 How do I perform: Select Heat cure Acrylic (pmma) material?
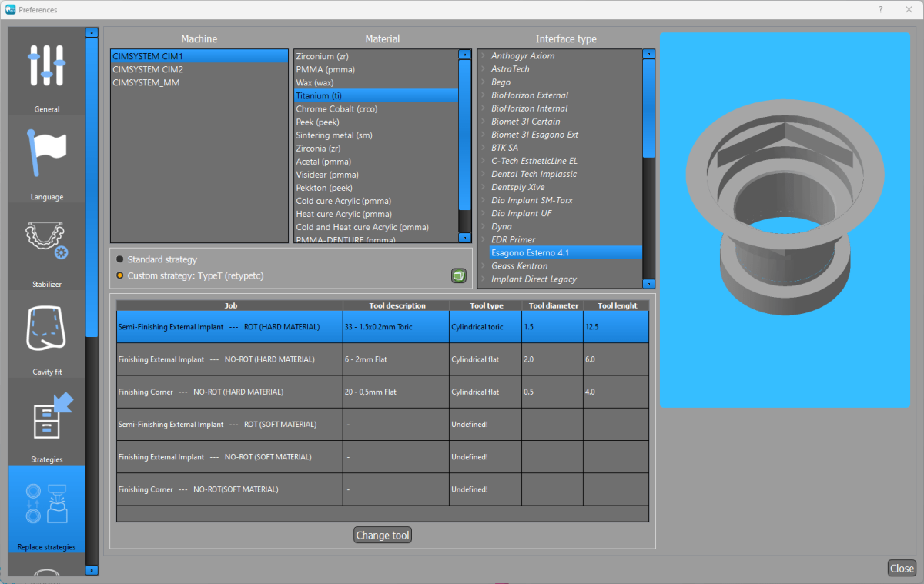point(376,214)
